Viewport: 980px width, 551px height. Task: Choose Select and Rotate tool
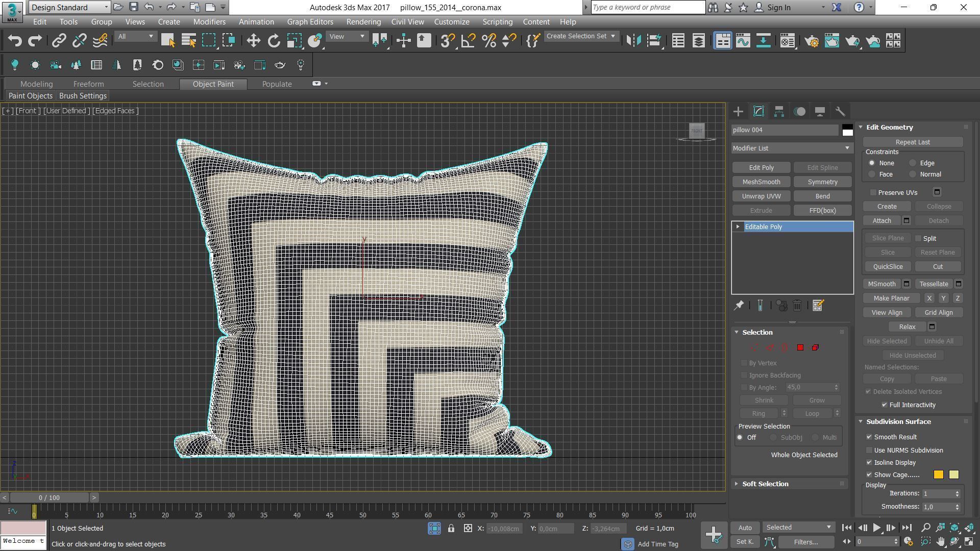pyautogui.click(x=274, y=41)
